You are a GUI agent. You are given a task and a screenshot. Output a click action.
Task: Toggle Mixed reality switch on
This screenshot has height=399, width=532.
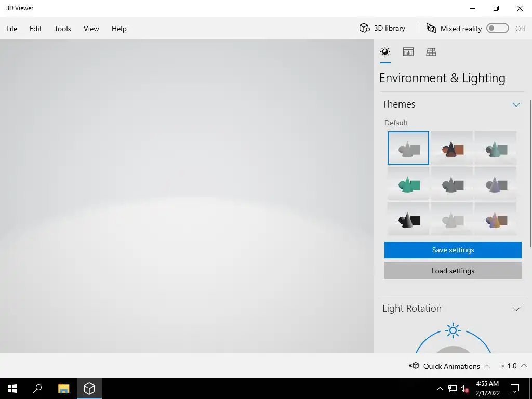(x=497, y=28)
